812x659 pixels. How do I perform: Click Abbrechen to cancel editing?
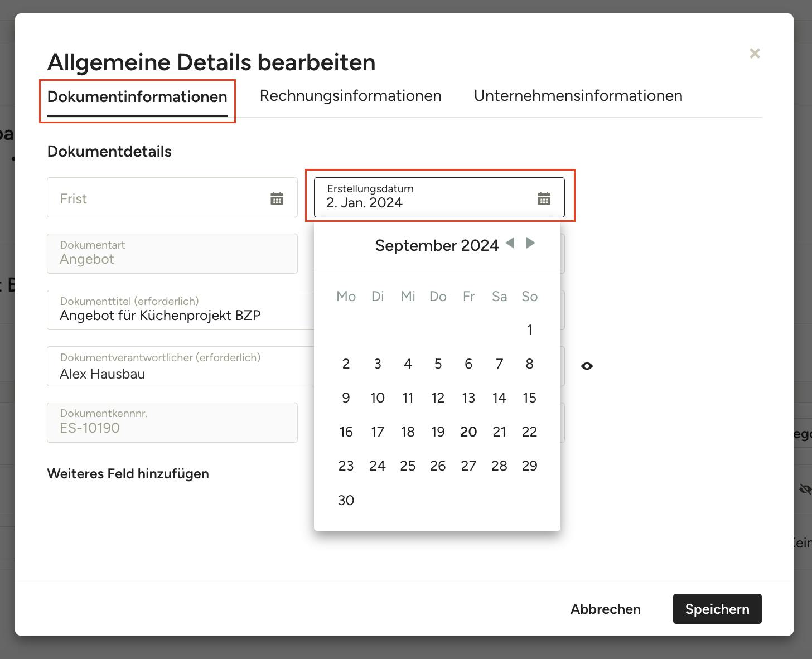(605, 609)
